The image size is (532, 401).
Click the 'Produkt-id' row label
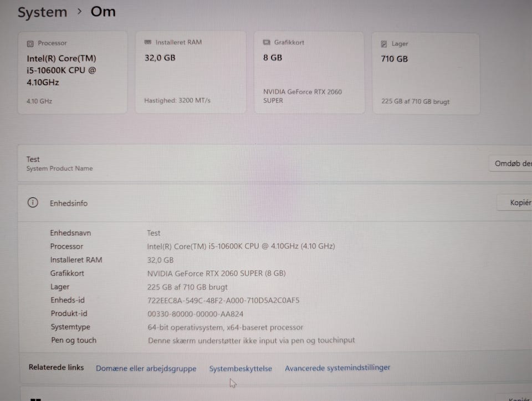pyautogui.click(x=69, y=313)
